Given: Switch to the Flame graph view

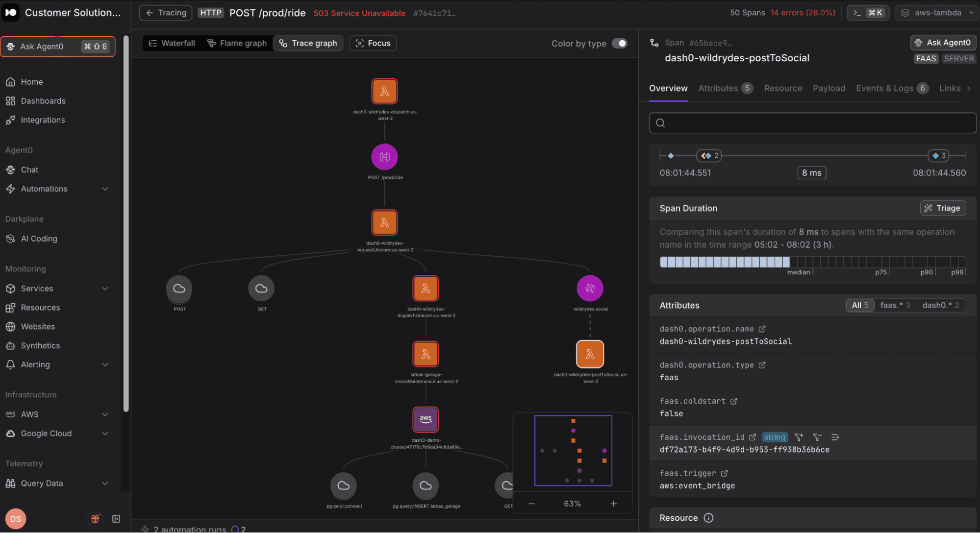Looking at the screenshot, I should pyautogui.click(x=237, y=44).
